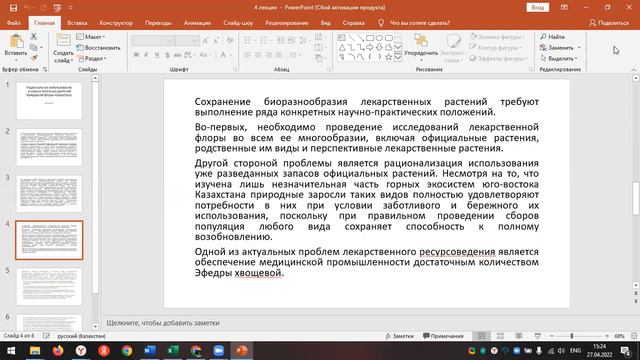Click the Что вы хотите сделать search field
Viewport: 640px width, 360px height.
pyautogui.click(x=420, y=23)
